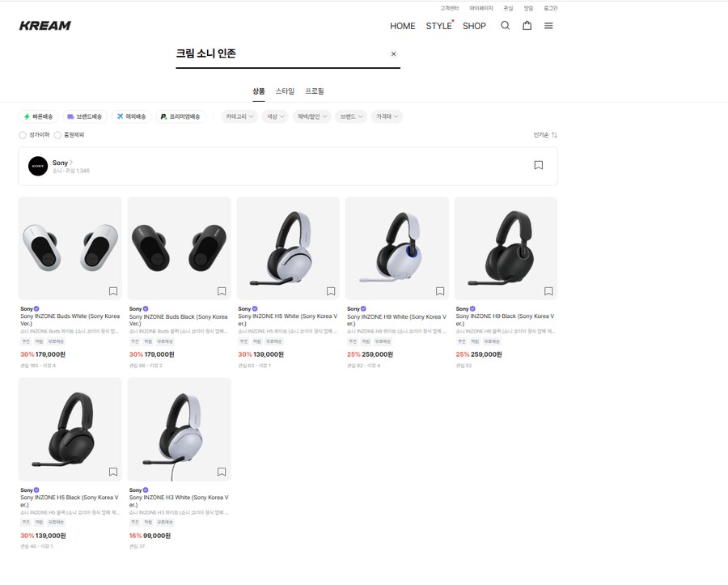728x585 pixels.
Task: Toggle the 프리미엄배송 premium delivery filter
Action: pos(180,117)
